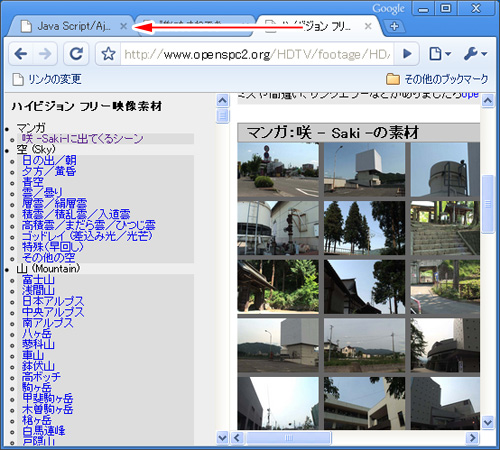Click right frame vertical scrollbar thumb
The height and width of the screenshot is (450, 500).
[x=488, y=204]
